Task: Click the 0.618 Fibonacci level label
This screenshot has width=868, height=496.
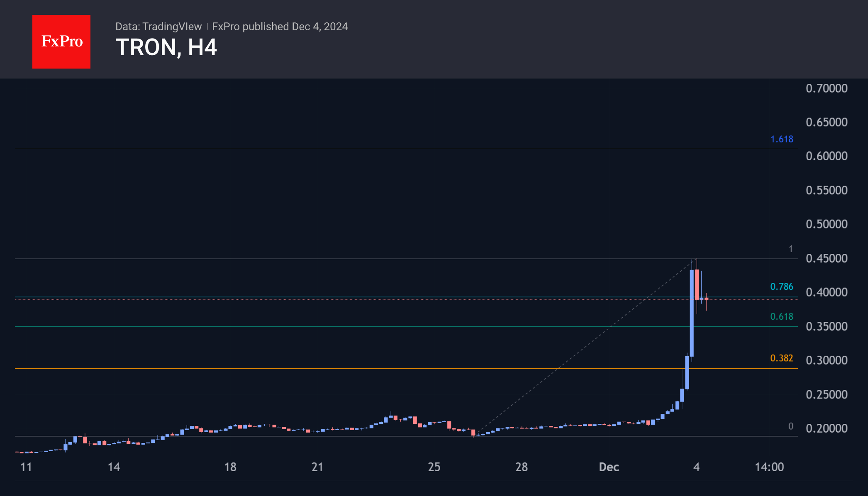Action: tap(781, 316)
